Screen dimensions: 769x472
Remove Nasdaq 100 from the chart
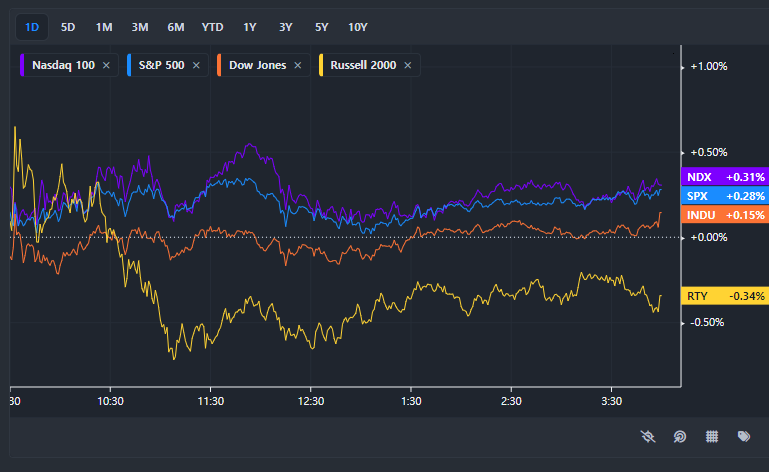tap(106, 66)
